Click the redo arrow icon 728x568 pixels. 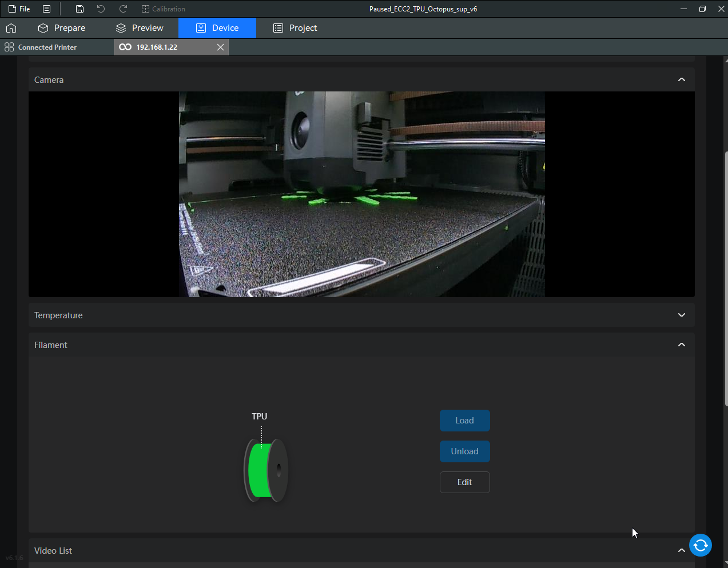pos(123,9)
